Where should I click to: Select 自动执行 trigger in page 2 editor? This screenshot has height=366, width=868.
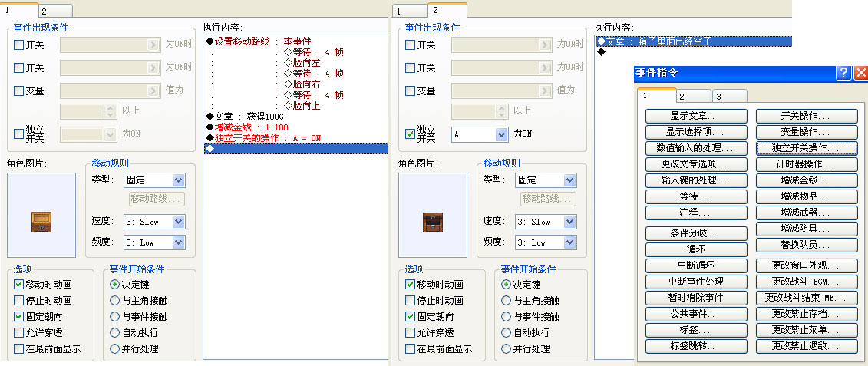tap(506, 333)
